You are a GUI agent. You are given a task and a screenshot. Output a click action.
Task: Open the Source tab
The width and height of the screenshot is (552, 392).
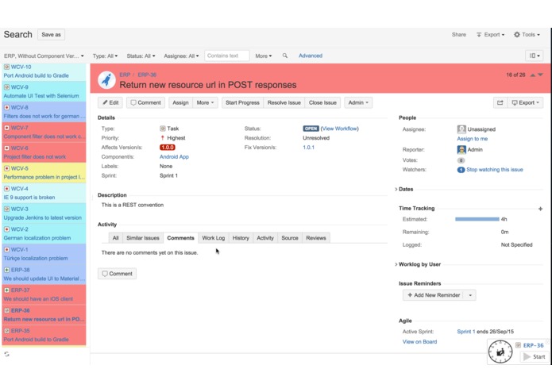click(x=290, y=238)
